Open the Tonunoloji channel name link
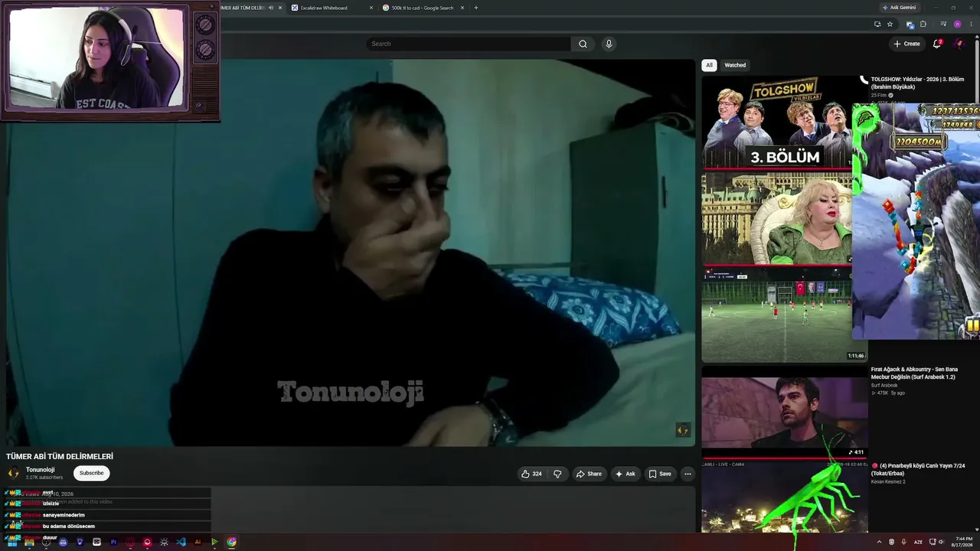The height and width of the screenshot is (551, 980). (x=40, y=470)
